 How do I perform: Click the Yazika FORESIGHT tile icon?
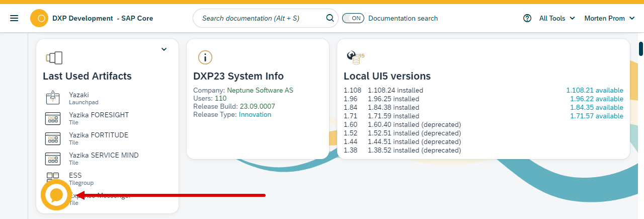click(x=53, y=118)
